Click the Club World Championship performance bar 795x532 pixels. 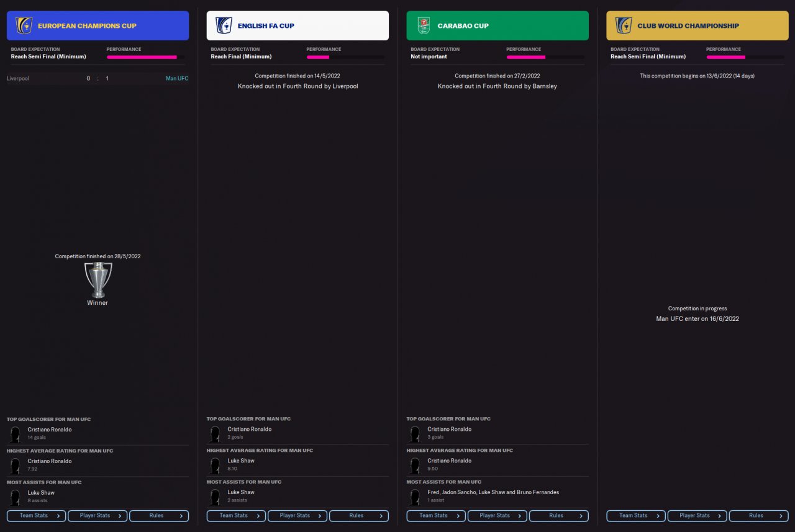[x=745, y=57]
